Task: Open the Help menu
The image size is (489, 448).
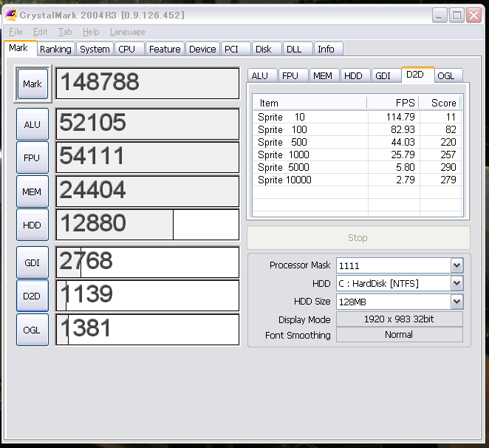Action: (x=91, y=32)
